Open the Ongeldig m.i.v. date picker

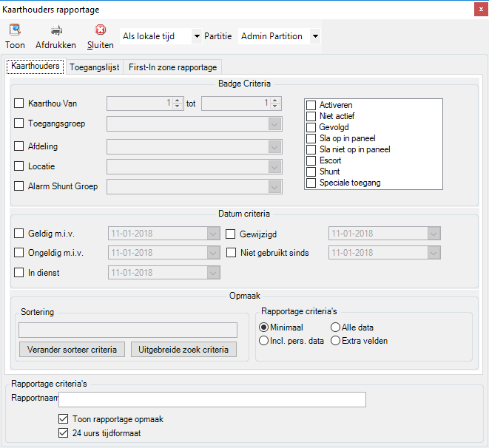[x=213, y=253]
